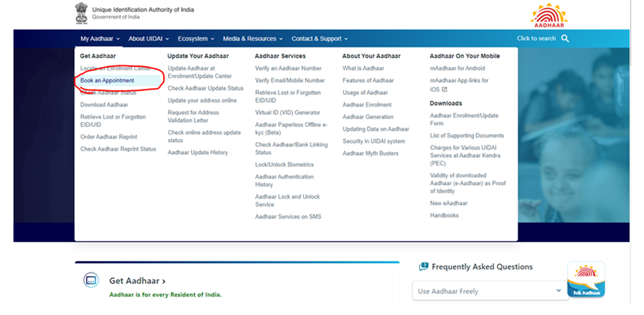
Task: Expand the My Aadhaar menu
Action: 99,38
